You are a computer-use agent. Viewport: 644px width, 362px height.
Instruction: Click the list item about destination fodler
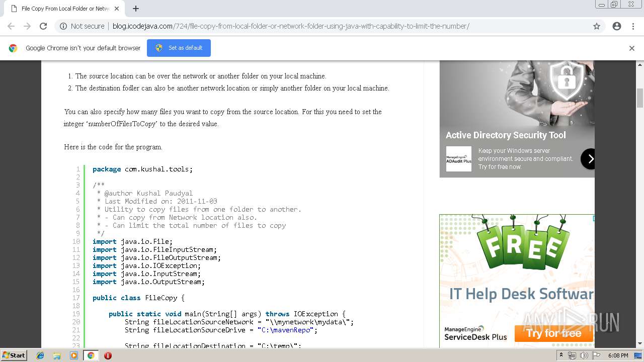click(x=232, y=88)
